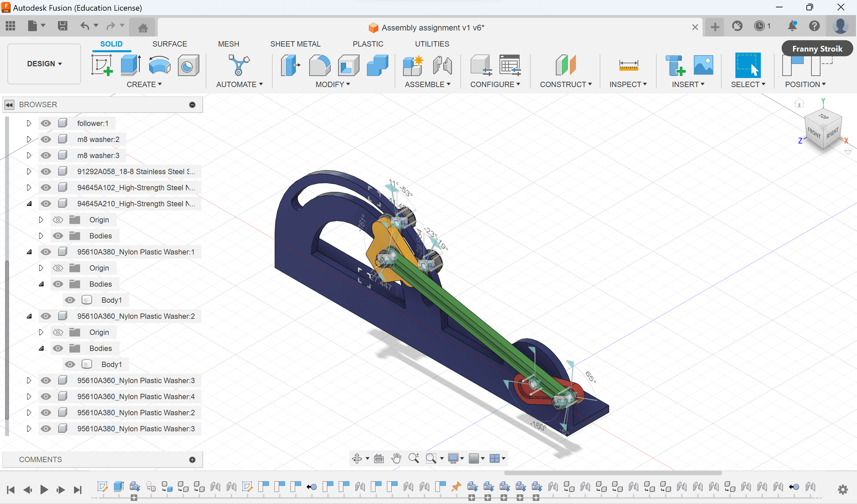
Task: Open the MODIFY dropdown menu
Action: pos(333,84)
